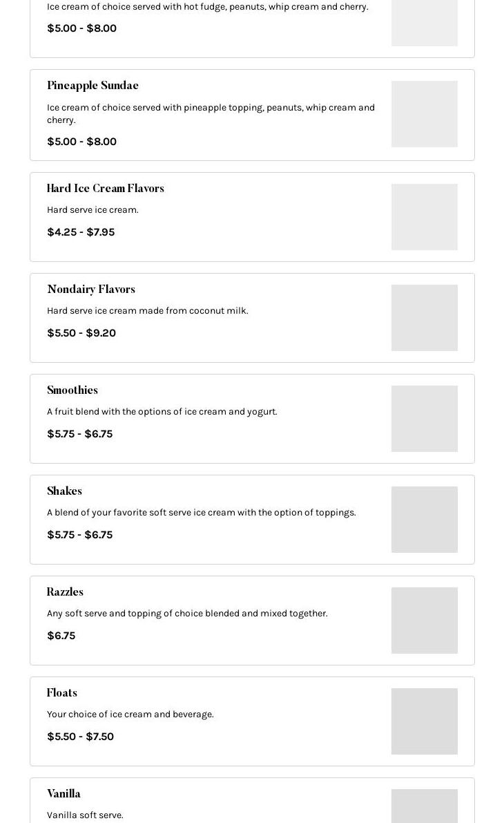Click the Hard Ice Cream Flavors thumbnail
The image size is (504, 823).
point(424,217)
